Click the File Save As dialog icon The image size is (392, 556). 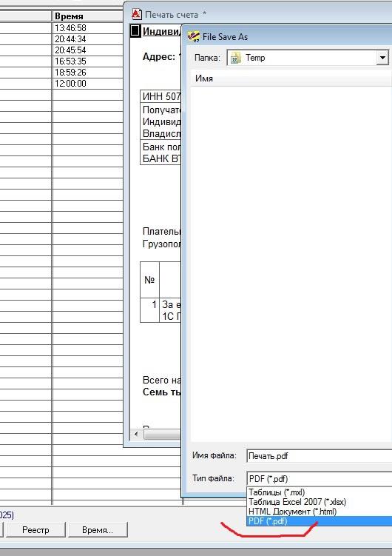click(194, 36)
